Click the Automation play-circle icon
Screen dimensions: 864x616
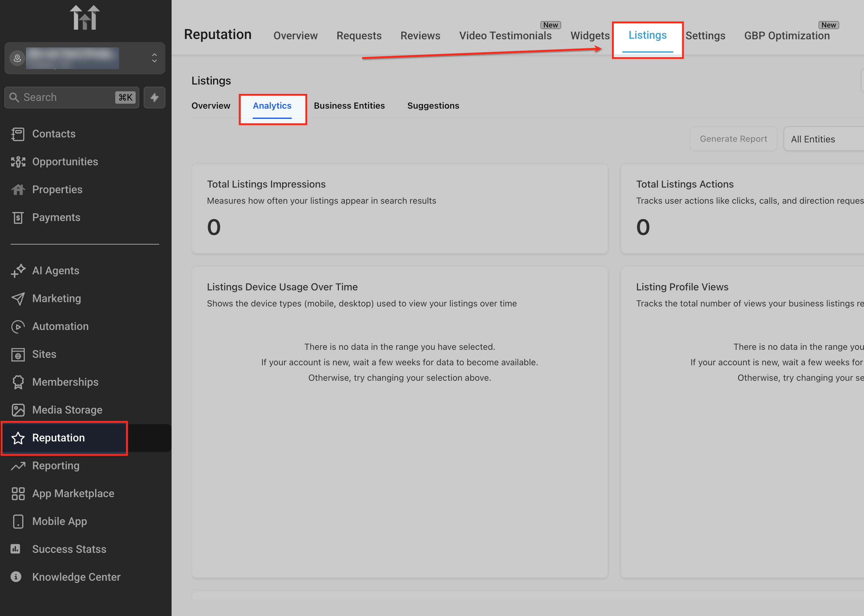(18, 327)
